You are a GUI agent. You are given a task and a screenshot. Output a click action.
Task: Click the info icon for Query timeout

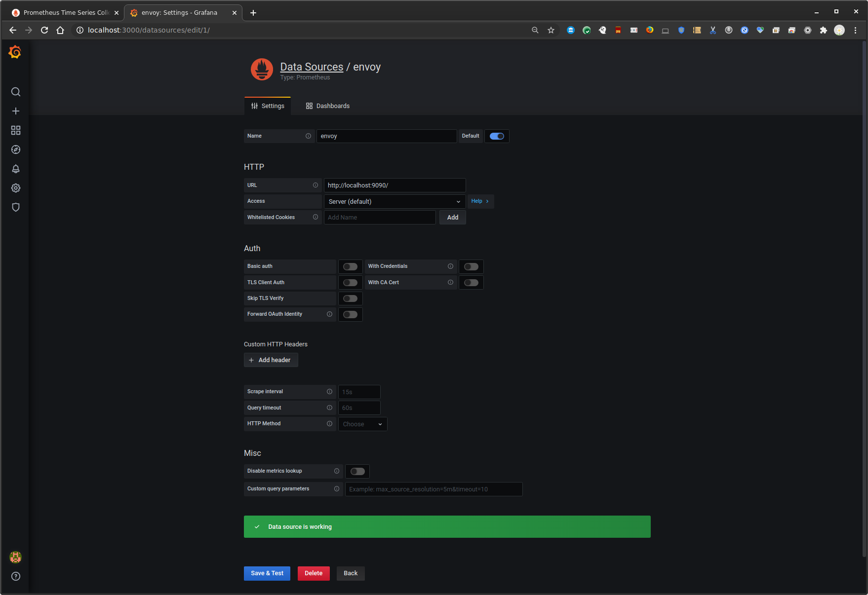tap(329, 408)
